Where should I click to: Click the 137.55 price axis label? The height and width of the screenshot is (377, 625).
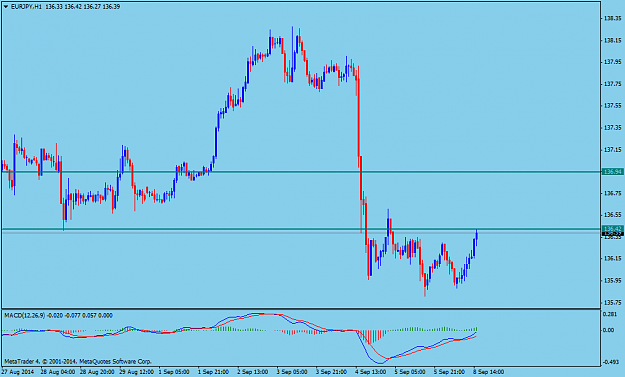tap(613, 106)
